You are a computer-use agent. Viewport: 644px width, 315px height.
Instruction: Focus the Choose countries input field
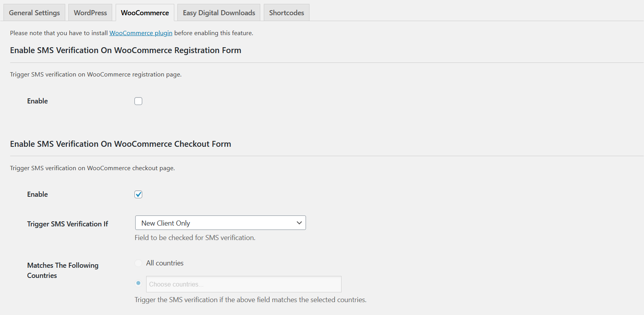point(243,284)
